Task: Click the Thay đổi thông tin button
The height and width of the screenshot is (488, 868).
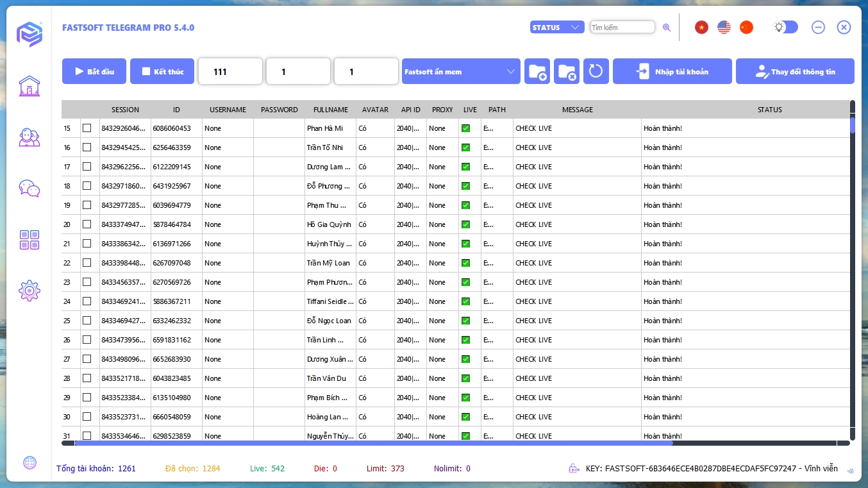Action: [795, 71]
